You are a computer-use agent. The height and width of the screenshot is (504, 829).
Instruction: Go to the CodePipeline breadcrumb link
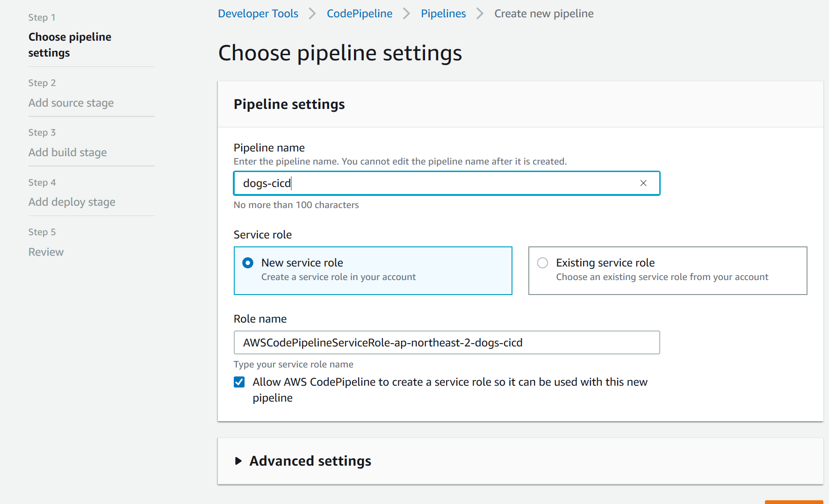[359, 14]
